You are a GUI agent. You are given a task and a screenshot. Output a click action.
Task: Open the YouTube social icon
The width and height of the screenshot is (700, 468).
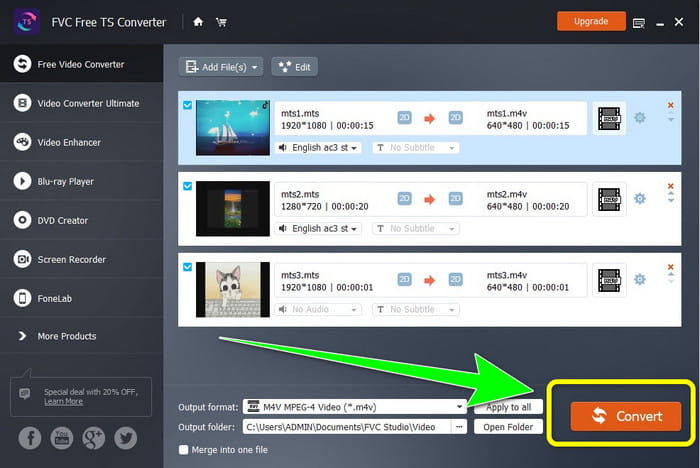click(62, 438)
